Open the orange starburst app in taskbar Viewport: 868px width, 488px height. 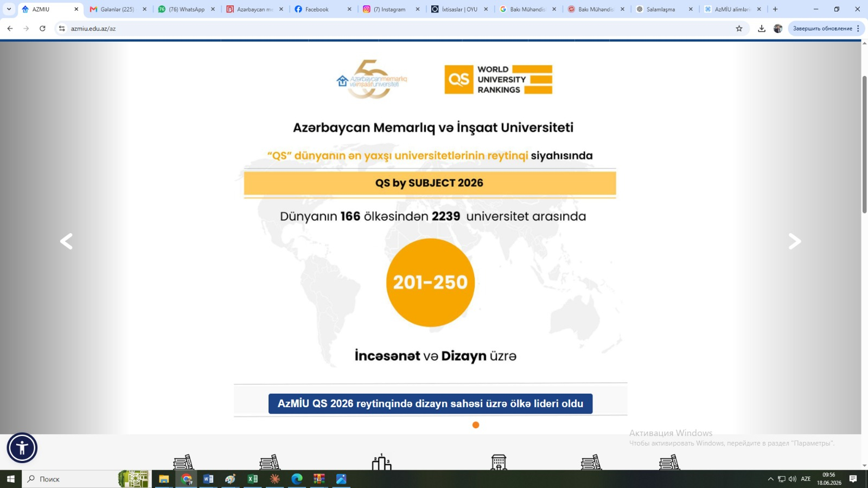[x=275, y=479]
